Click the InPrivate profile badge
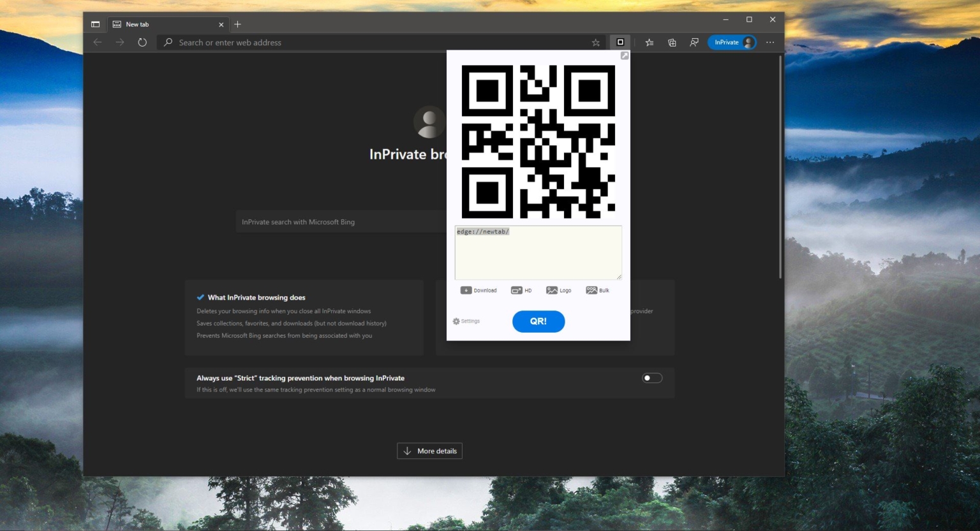980x531 pixels. (x=731, y=42)
